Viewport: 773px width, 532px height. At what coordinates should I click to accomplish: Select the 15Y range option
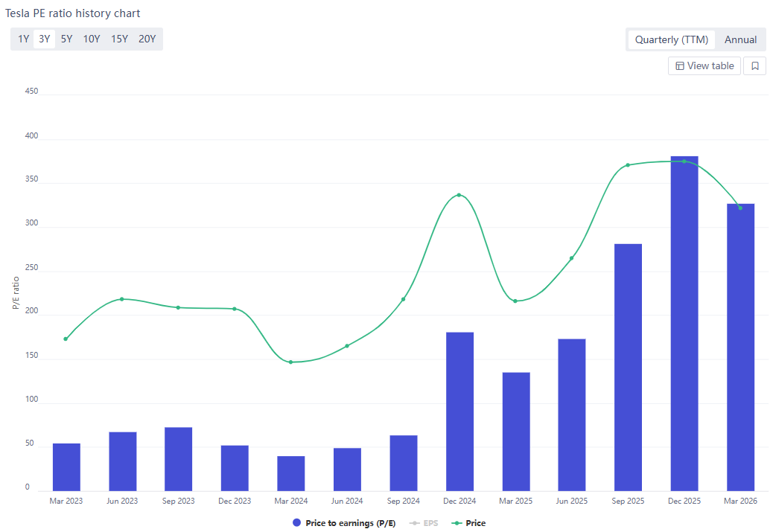[x=119, y=39]
